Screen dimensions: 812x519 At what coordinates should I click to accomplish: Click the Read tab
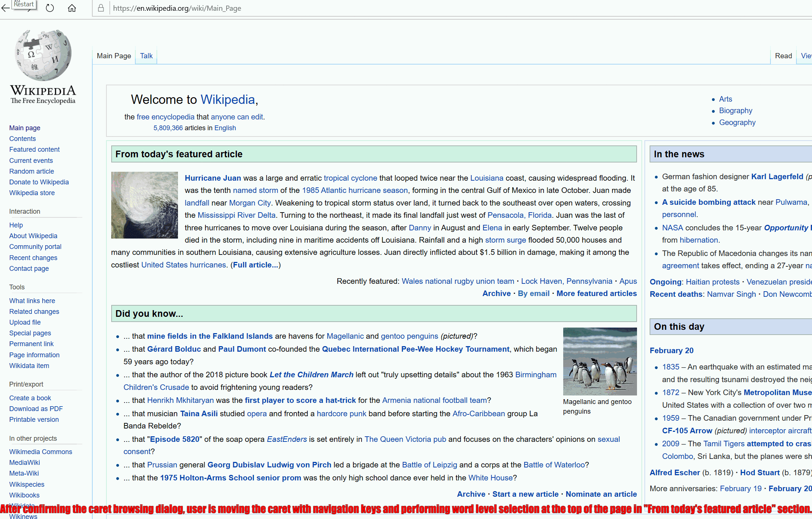click(783, 56)
